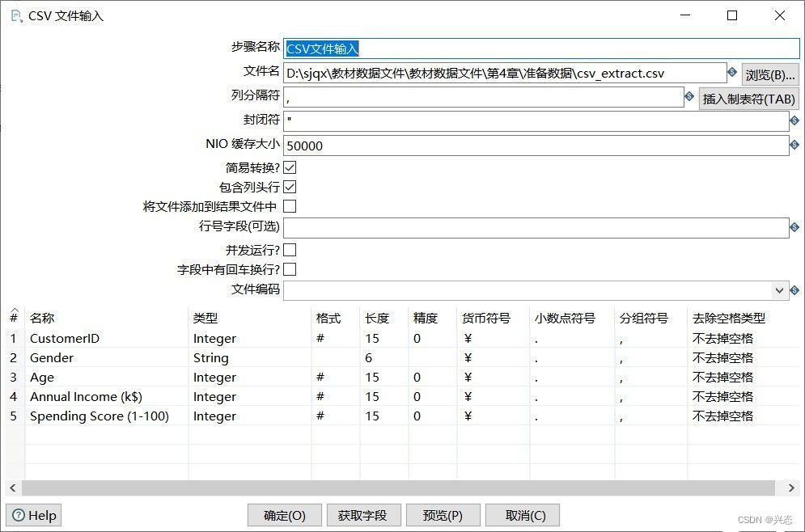Click the 取消(C) button
805x532 pixels.
(x=522, y=515)
